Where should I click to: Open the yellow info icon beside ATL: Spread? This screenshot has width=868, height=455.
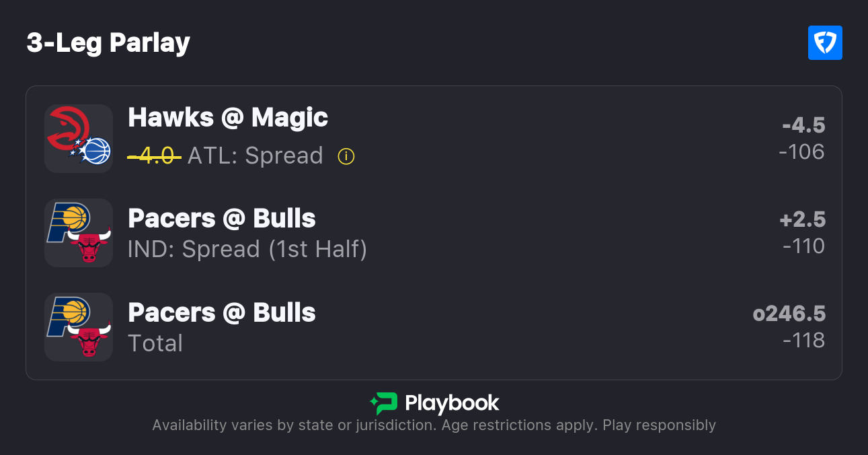346,157
